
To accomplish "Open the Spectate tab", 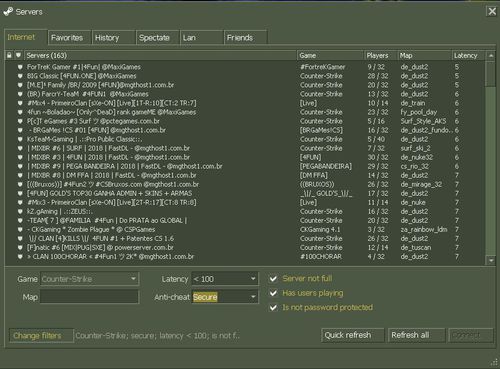I will [158, 38].
